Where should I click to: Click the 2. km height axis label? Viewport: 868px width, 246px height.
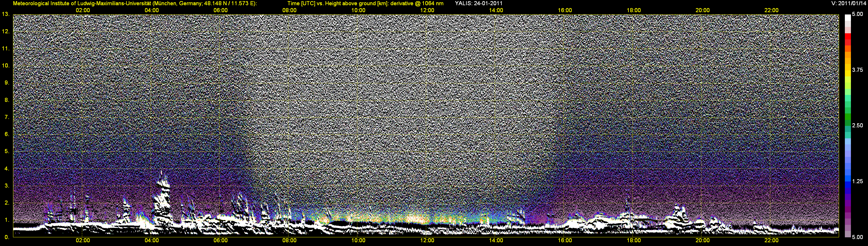coord(7,203)
